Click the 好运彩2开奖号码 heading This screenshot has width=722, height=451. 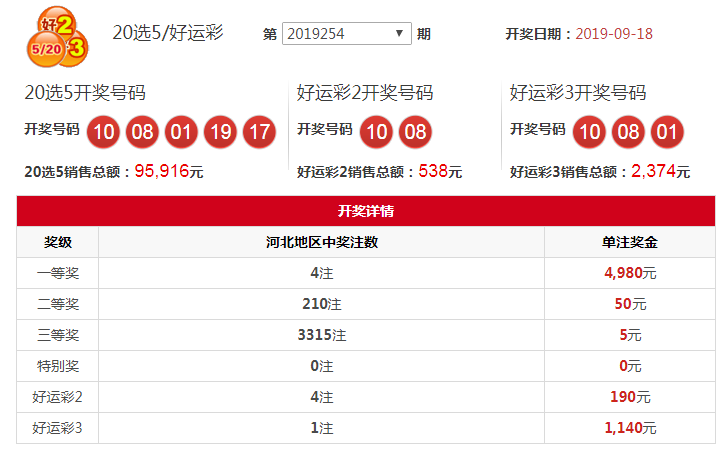pos(365,93)
